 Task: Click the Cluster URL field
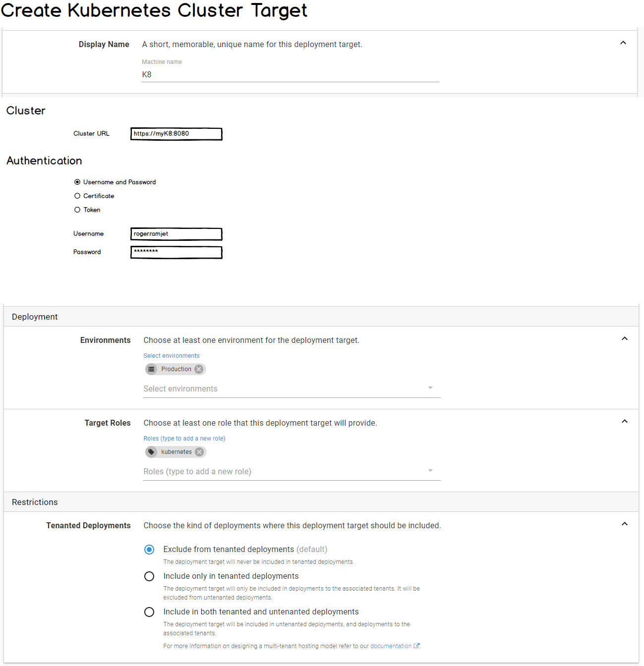tap(176, 134)
